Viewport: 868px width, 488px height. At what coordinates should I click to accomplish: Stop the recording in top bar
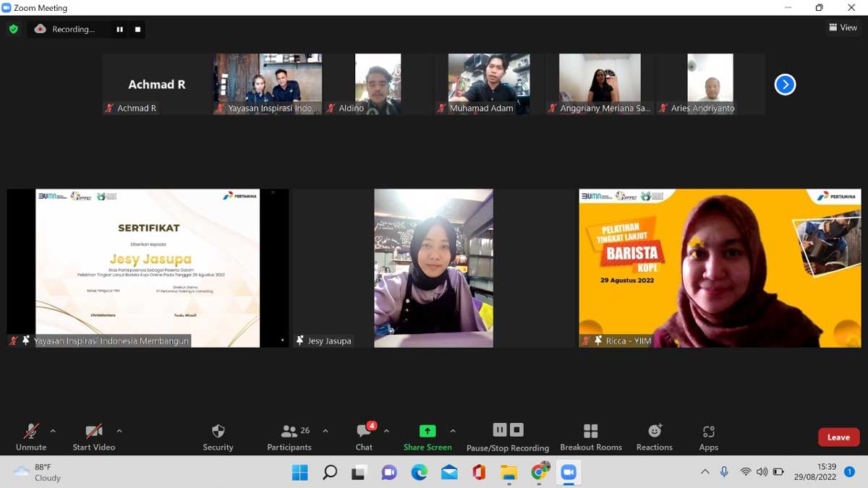(x=137, y=30)
